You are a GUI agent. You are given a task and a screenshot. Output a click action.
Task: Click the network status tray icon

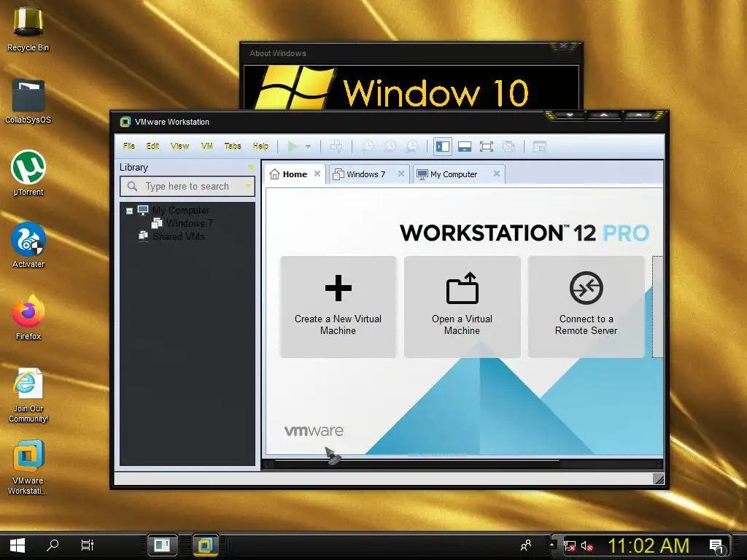tap(569, 545)
